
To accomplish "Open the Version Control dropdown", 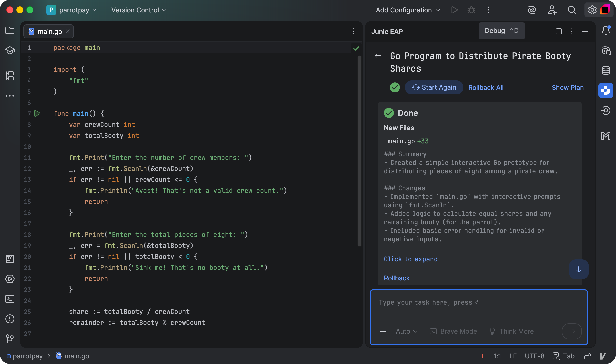I will (139, 10).
